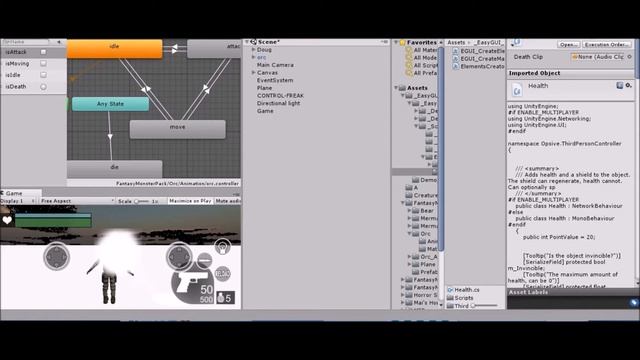Click the Assets breadcrumb
Screen dimensions: 640x360
coord(456,42)
